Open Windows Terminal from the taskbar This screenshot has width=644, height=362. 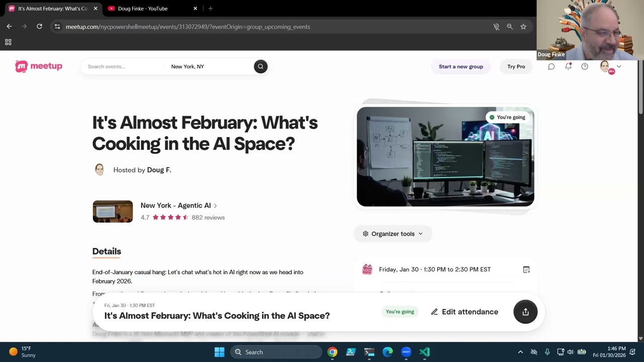coord(369,352)
